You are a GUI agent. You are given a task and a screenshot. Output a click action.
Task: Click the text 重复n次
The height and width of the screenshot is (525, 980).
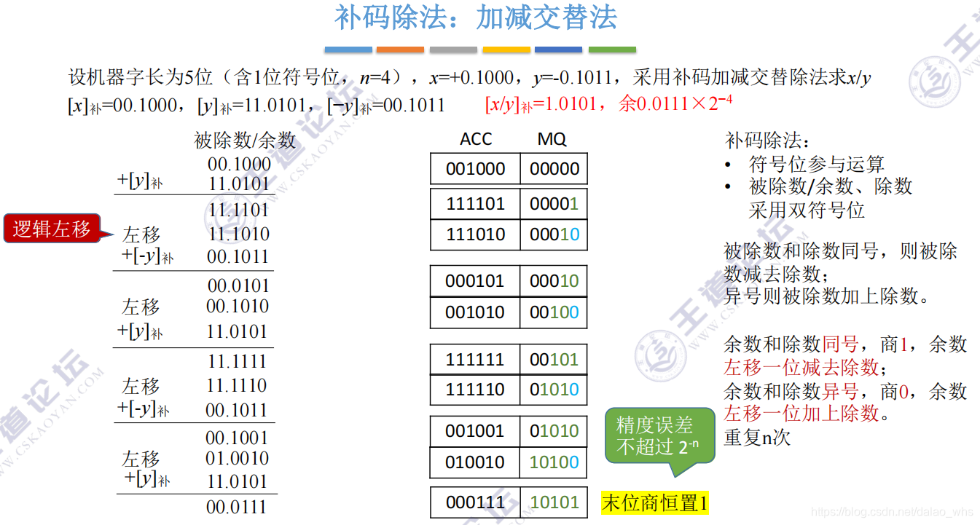click(757, 437)
